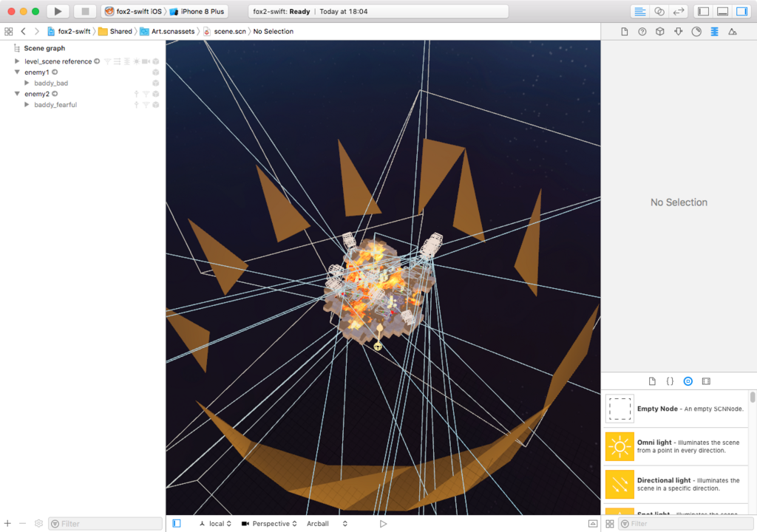Open the local coordinate space dropdown
Screen dimensions: 757x532
215,524
